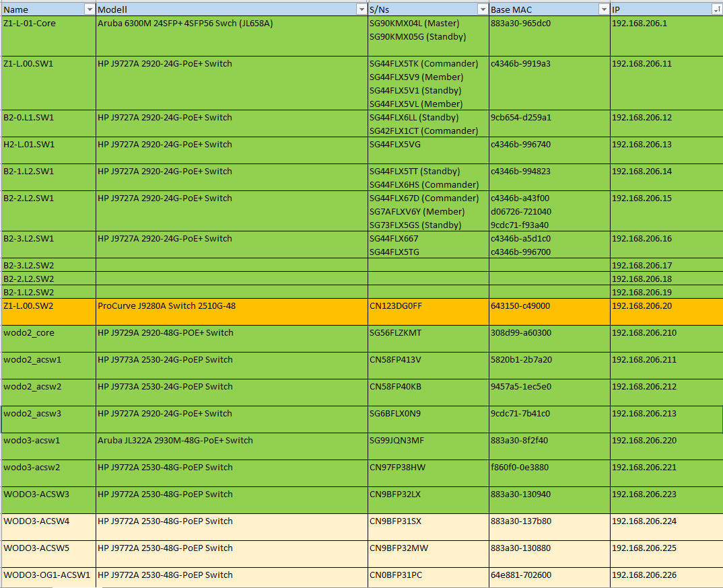Select the WODO3-ACSW4 name cell
723x588 pixels.
tap(48, 527)
